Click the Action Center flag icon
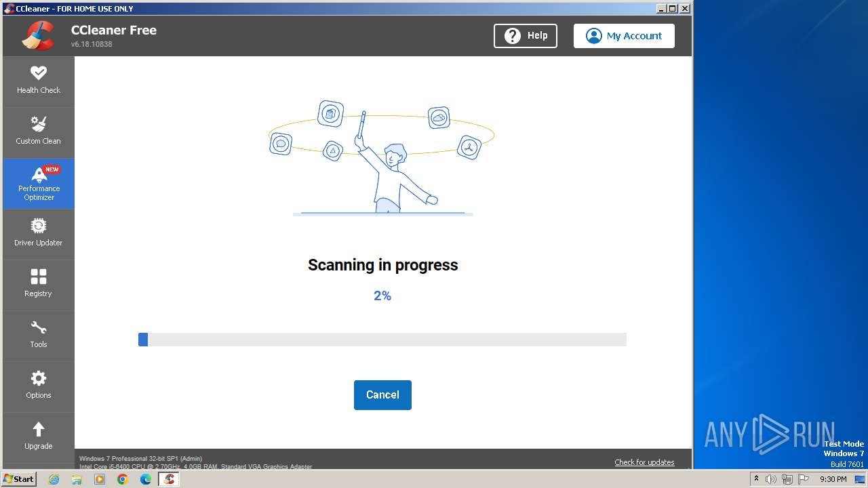This screenshot has width=868, height=488. click(x=804, y=479)
